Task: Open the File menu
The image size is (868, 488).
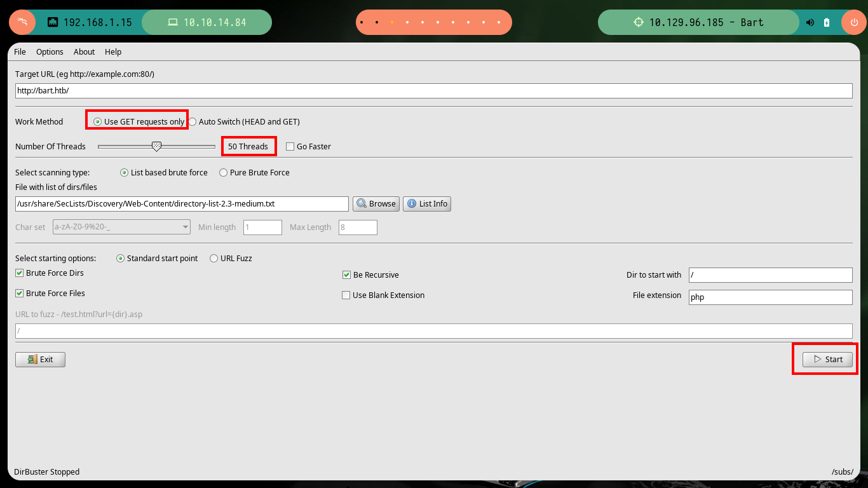Action: point(20,51)
